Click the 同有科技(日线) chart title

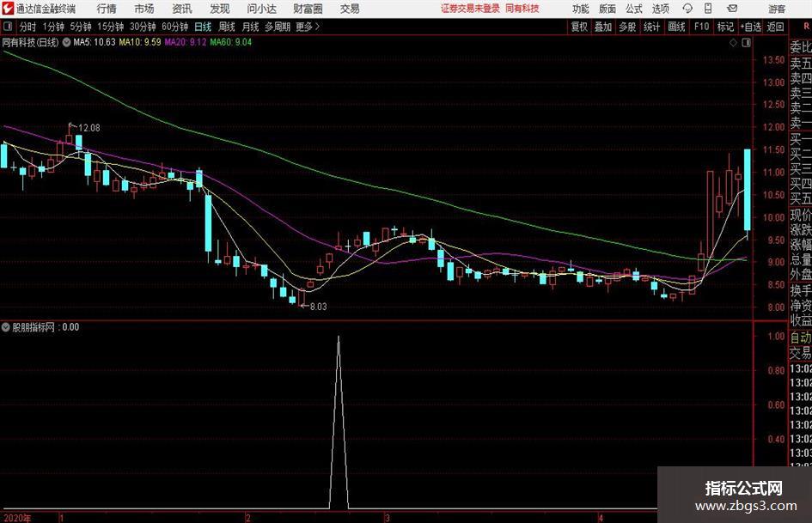31,42
